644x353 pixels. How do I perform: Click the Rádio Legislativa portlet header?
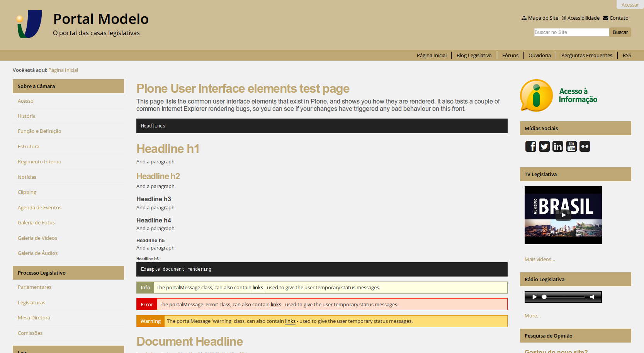pyautogui.click(x=576, y=279)
